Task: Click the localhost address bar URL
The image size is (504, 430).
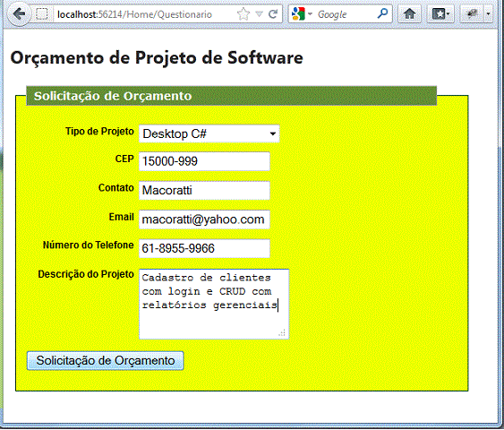Action: (x=134, y=14)
